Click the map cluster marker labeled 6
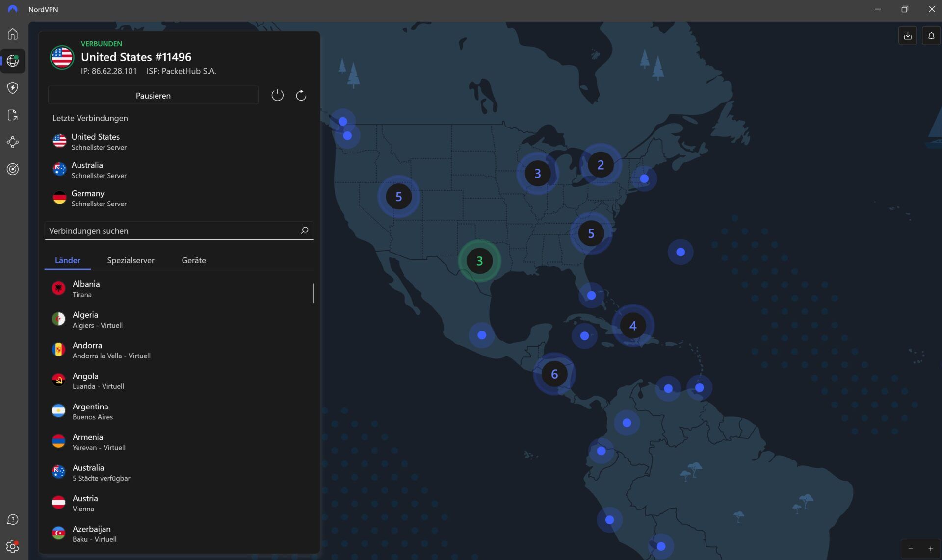942x560 pixels. pos(554,374)
